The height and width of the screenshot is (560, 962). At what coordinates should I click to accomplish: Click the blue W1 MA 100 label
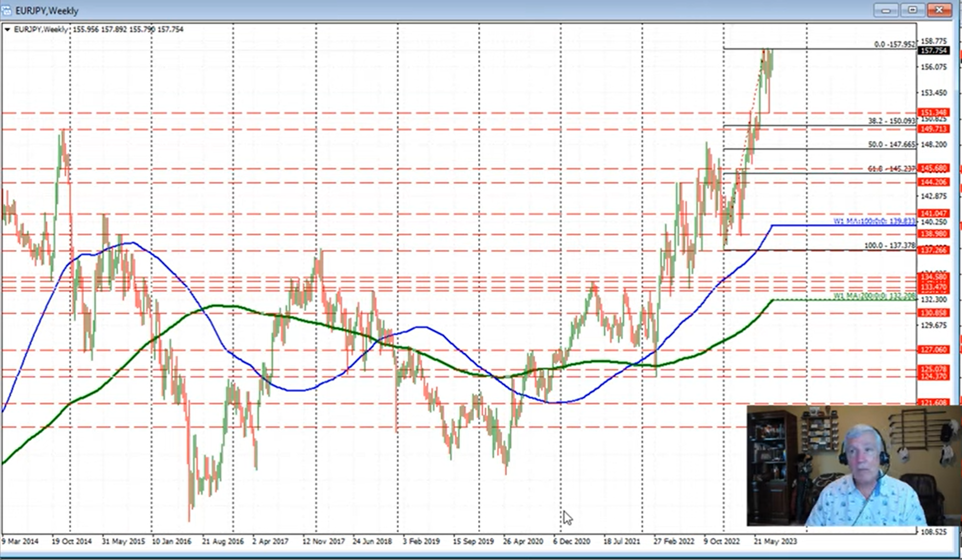pyautogui.click(x=874, y=221)
